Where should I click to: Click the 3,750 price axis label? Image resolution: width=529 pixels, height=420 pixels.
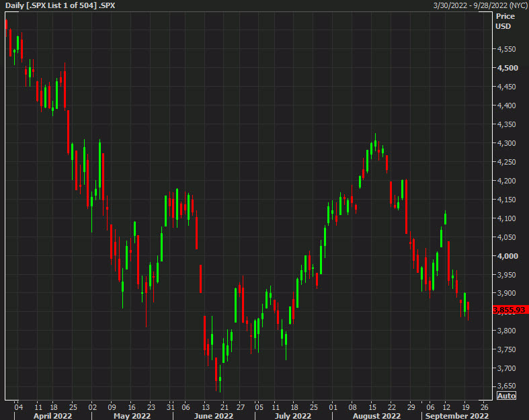pos(506,349)
